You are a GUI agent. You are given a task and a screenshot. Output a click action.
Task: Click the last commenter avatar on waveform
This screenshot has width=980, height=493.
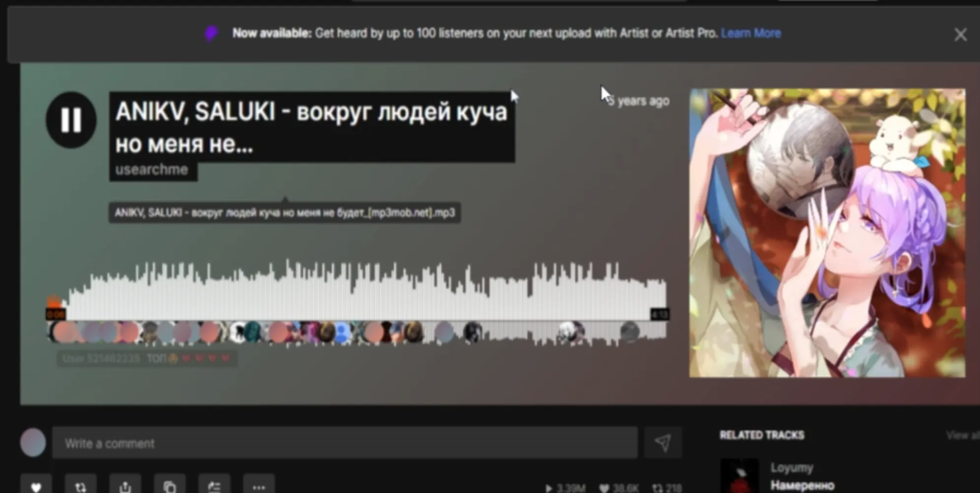[630, 331]
